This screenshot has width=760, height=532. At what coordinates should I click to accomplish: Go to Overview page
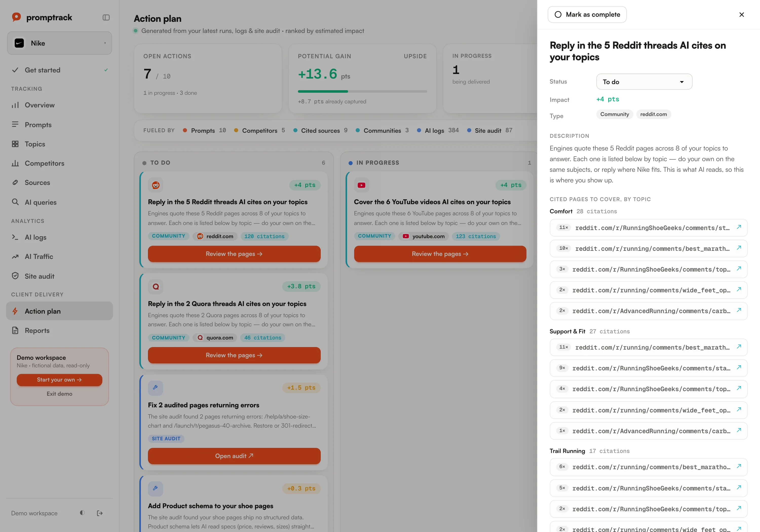pyautogui.click(x=60, y=105)
